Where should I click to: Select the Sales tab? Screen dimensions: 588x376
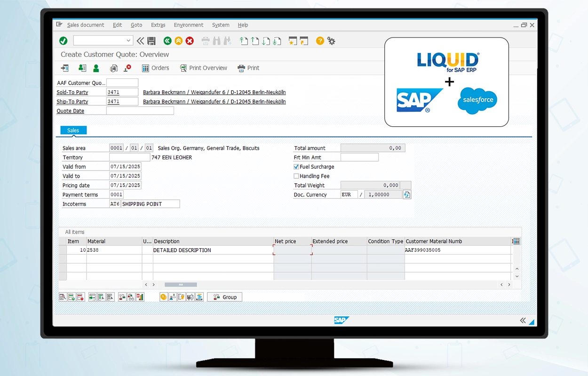(x=73, y=130)
